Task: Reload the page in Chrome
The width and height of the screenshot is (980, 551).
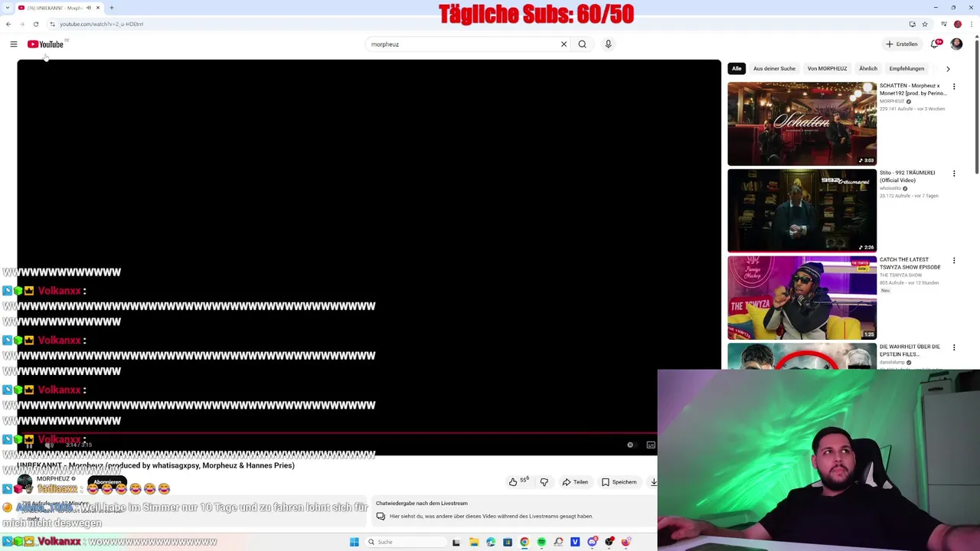Action: tap(35, 24)
